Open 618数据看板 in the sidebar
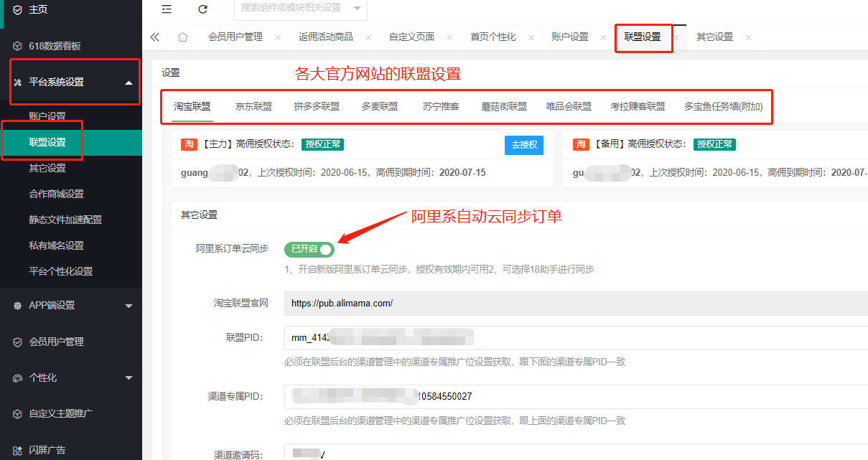 [x=55, y=46]
